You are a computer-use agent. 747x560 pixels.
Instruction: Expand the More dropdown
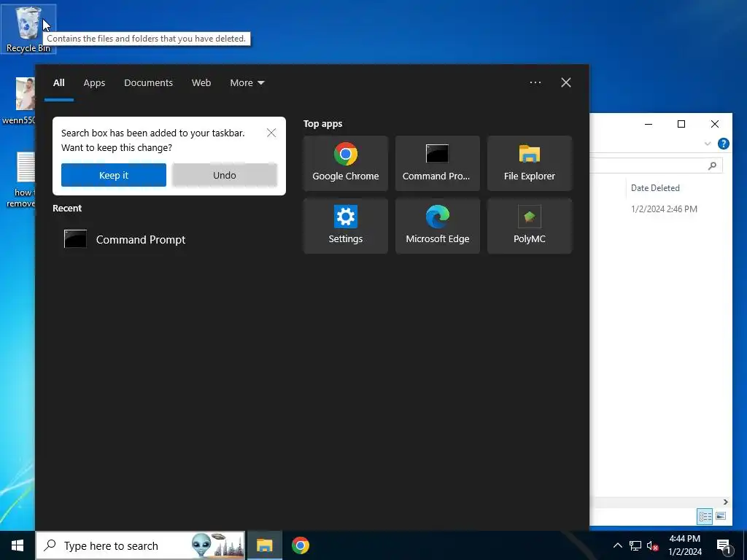tap(247, 83)
